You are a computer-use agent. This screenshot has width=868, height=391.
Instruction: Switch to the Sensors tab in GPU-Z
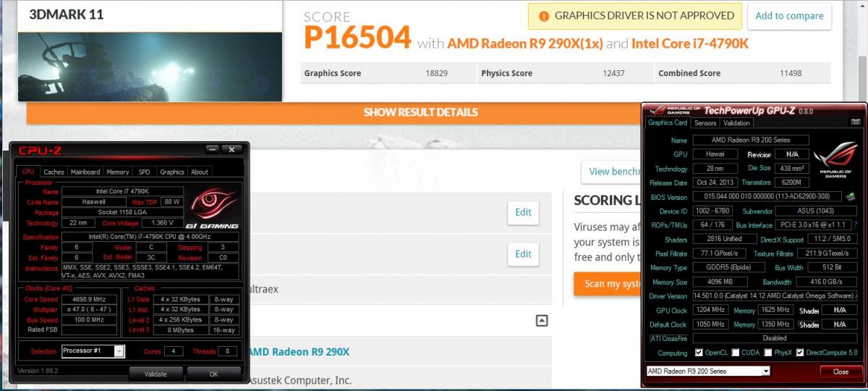pyautogui.click(x=705, y=123)
